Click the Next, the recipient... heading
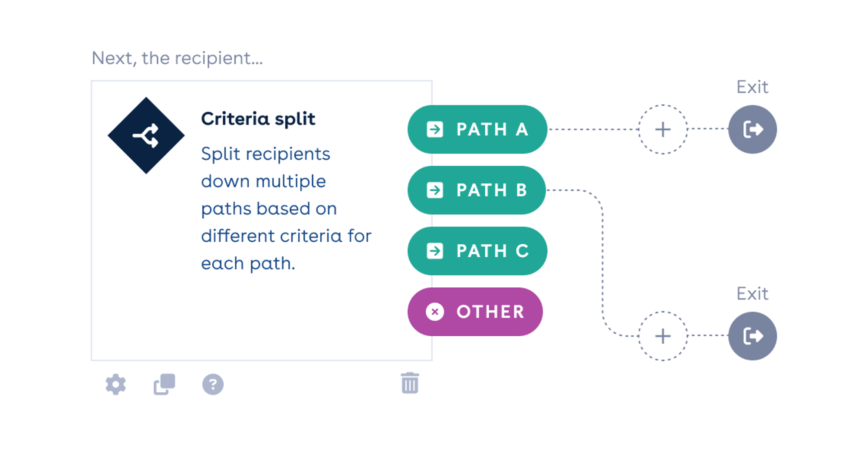 coord(178,58)
